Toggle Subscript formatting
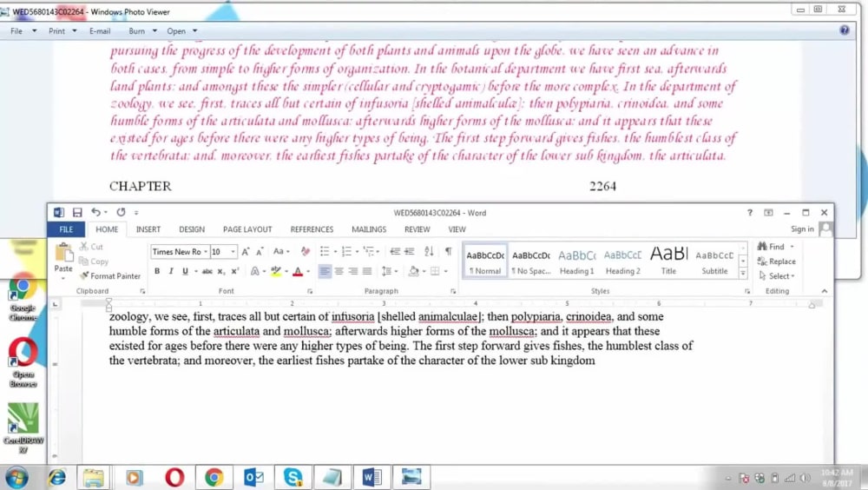This screenshot has height=490, width=868. [x=220, y=271]
